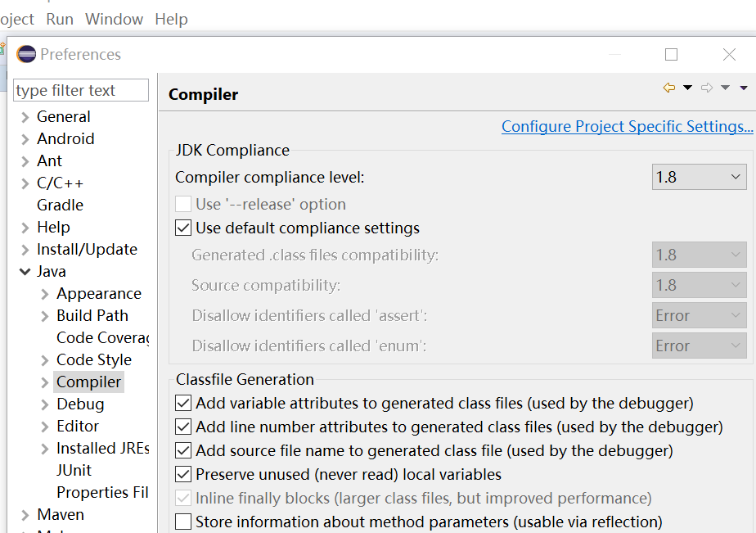Viewport: 756px width, 533px height.
Task: Open the Run menu
Action: 60,19
